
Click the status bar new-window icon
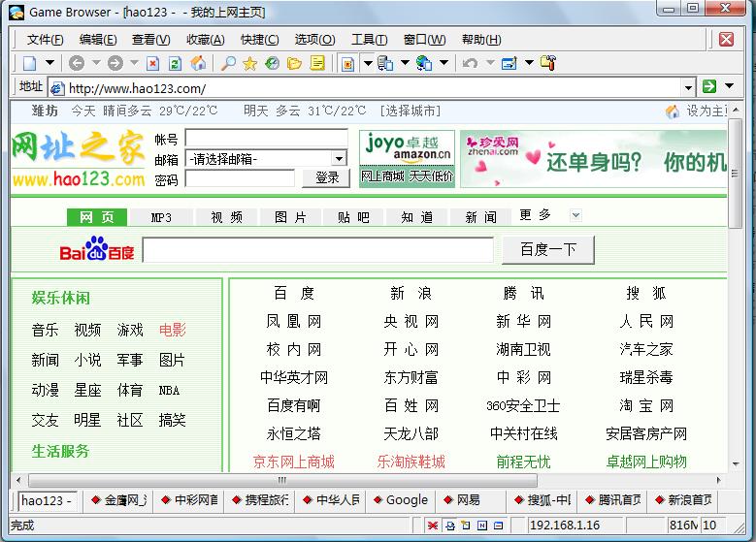click(466, 526)
